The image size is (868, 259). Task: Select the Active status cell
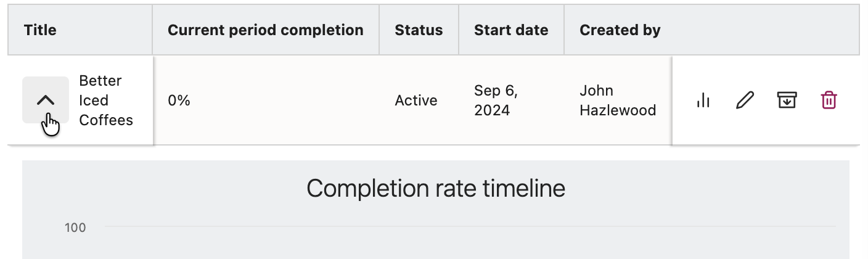pos(416,101)
